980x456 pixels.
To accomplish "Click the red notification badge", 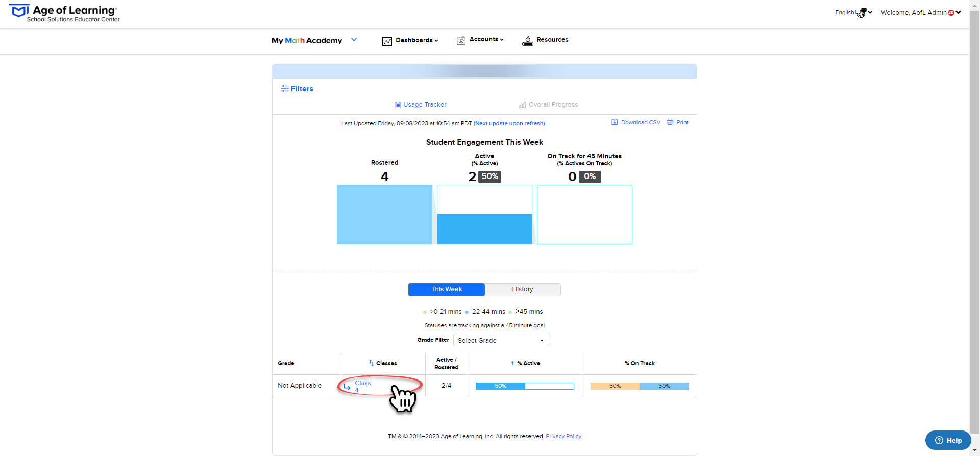I will pyautogui.click(x=951, y=13).
